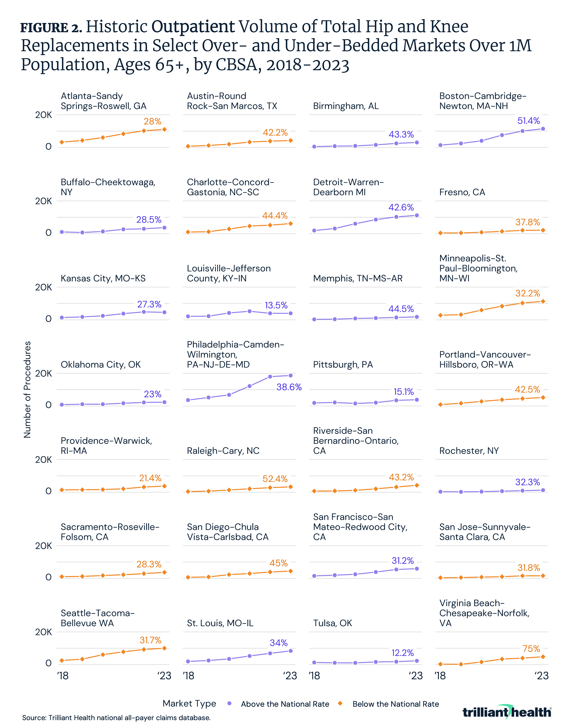Click the purple Above the National Rate legend dot

229,703
